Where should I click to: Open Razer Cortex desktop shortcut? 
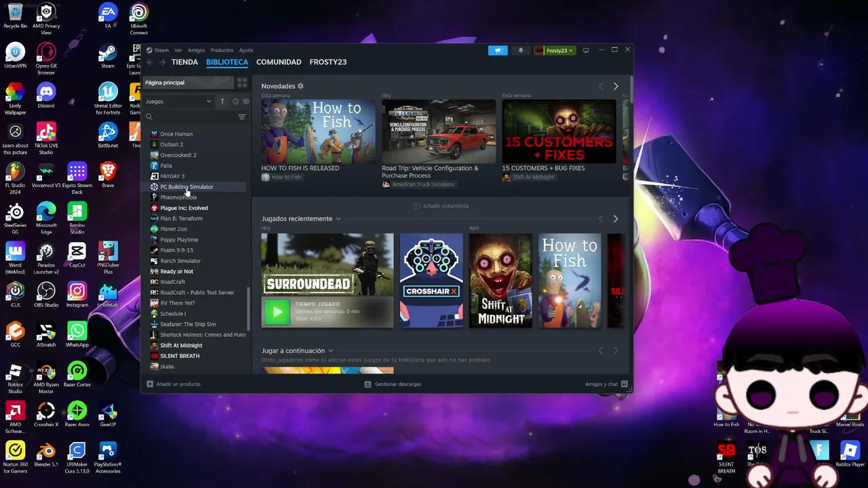77,375
